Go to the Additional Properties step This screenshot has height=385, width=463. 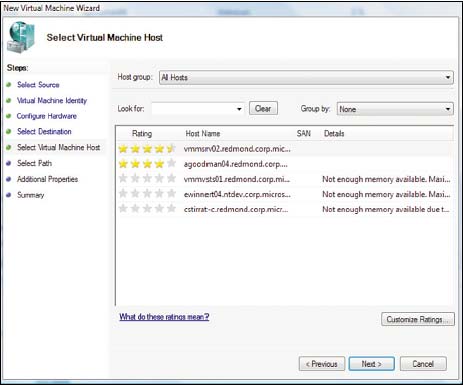click(47, 179)
